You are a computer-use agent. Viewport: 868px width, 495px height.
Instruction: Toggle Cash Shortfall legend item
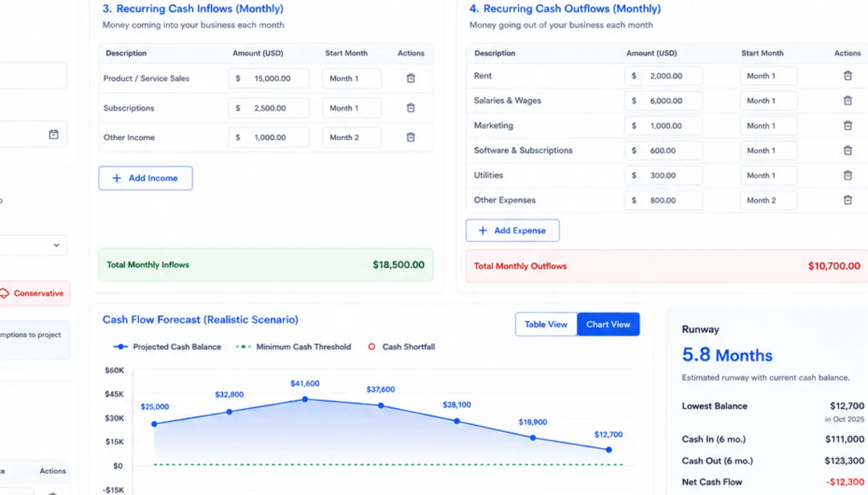point(402,347)
